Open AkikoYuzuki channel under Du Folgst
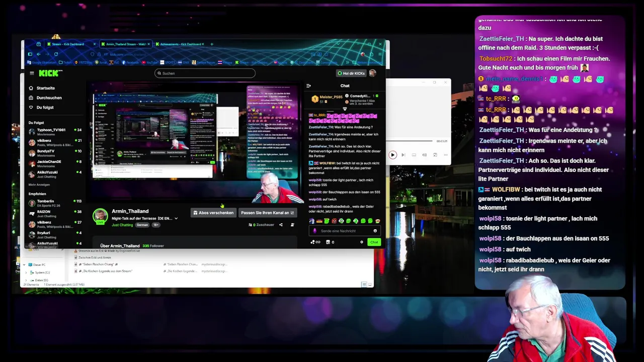 click(x=55, y=174)
